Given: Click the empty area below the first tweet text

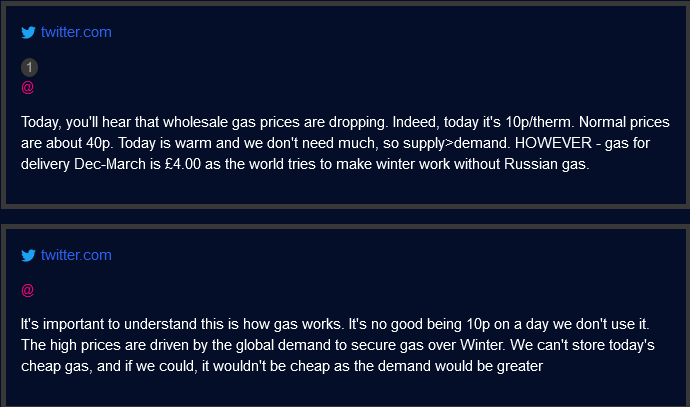Looking at the screenshot, I should point(345,188).
